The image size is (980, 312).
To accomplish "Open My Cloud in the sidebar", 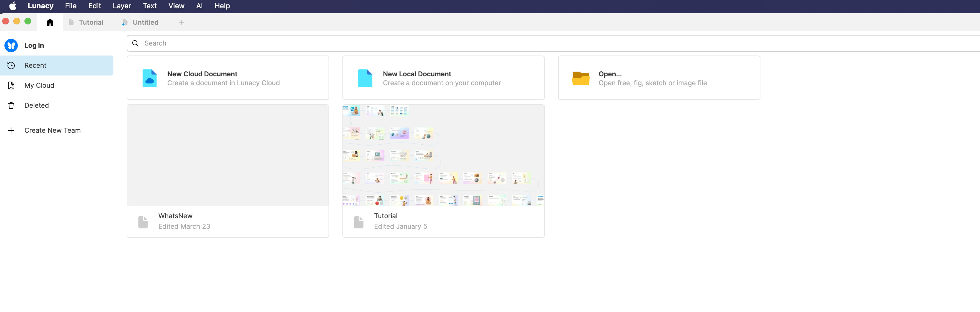I will pos(57,85).
